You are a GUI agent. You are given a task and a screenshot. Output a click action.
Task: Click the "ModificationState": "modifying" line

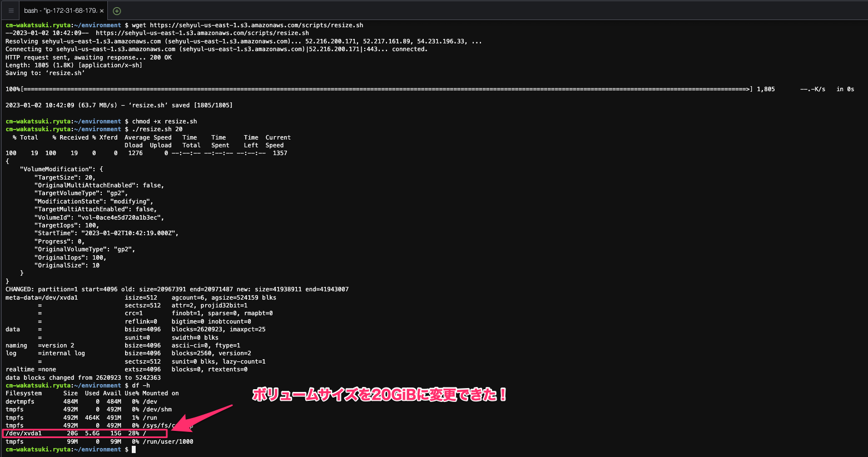(93, 201)
